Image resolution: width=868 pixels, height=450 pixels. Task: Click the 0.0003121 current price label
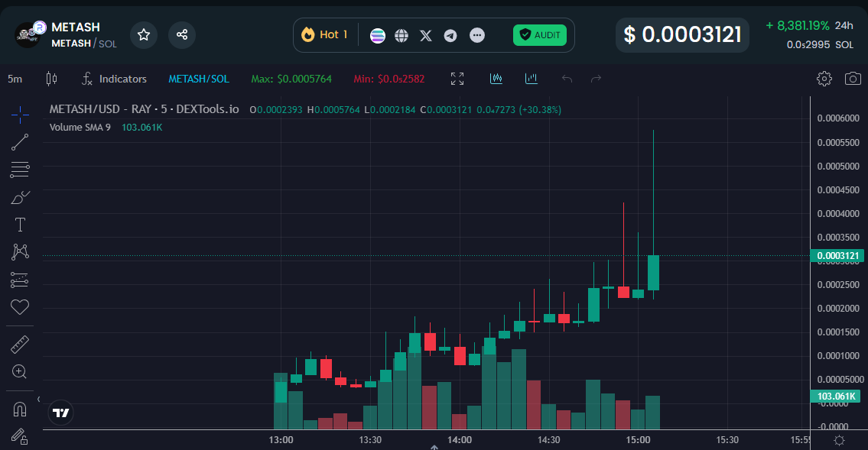coord(837,255)
